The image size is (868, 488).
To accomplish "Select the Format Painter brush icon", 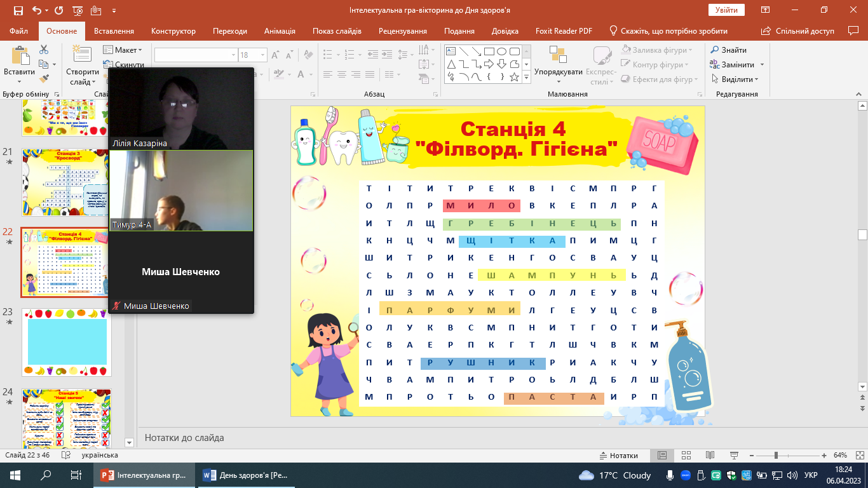I will click(x=44, y=79).
